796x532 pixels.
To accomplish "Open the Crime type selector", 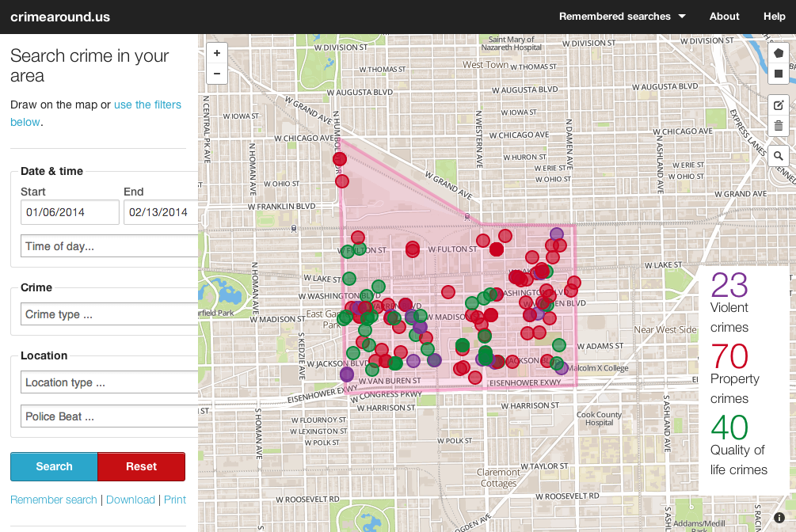I will point(109,314).
